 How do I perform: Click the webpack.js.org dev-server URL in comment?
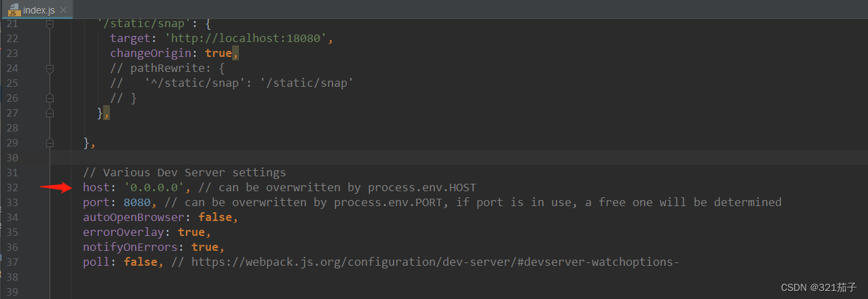(x=434, y=262)
